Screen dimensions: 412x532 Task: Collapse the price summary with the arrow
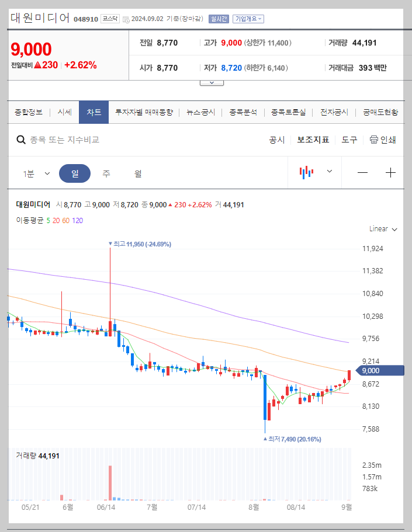pos(211,82)
